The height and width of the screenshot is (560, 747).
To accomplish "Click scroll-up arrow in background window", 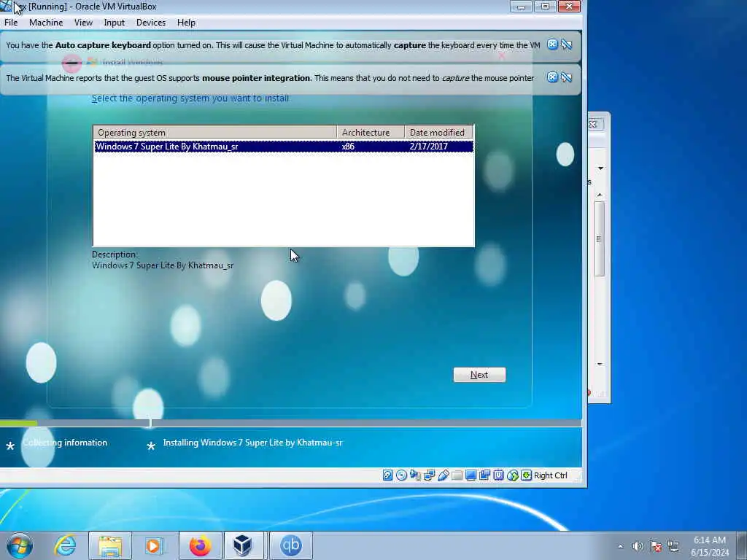I will click(600, 195).
